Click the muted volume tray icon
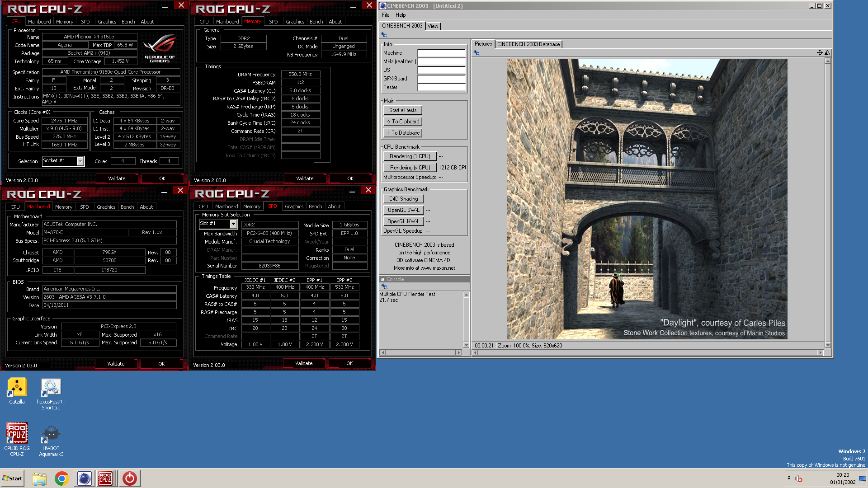Screen dimensions: 868x488 (799, 479)
